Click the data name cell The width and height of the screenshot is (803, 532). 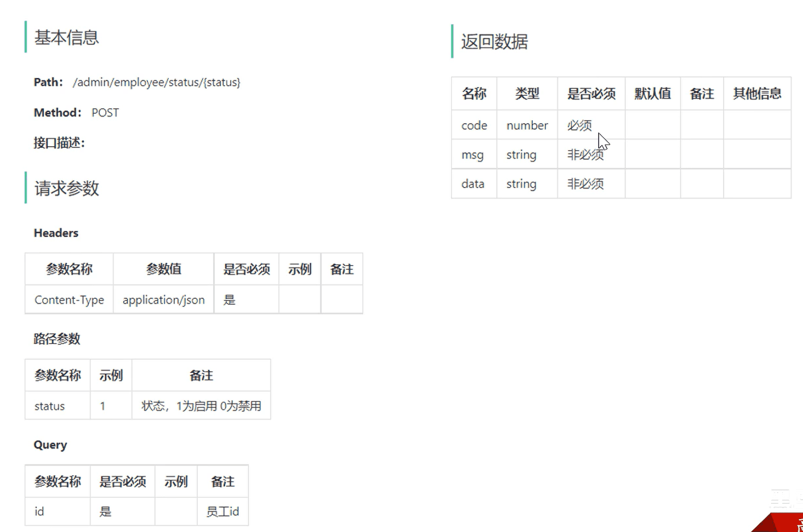pos(474,183)
